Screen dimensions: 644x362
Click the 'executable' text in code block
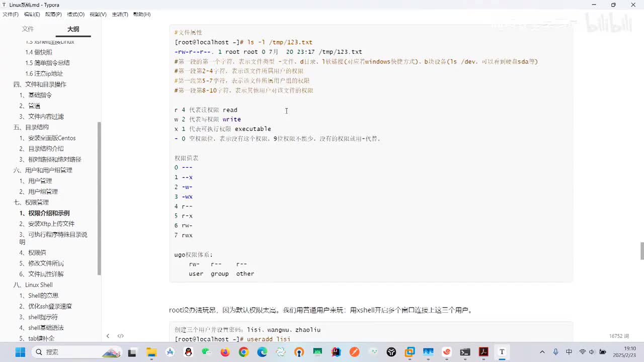click(x=253, y=129)
